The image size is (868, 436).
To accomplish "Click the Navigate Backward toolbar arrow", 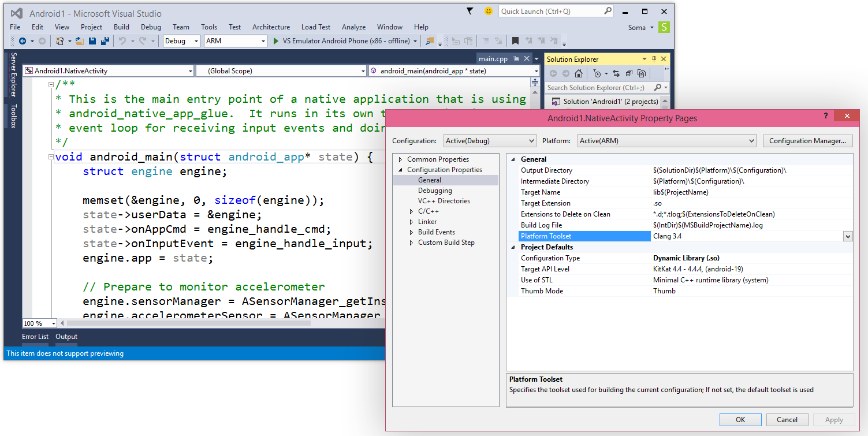I will tap(23, 41).
